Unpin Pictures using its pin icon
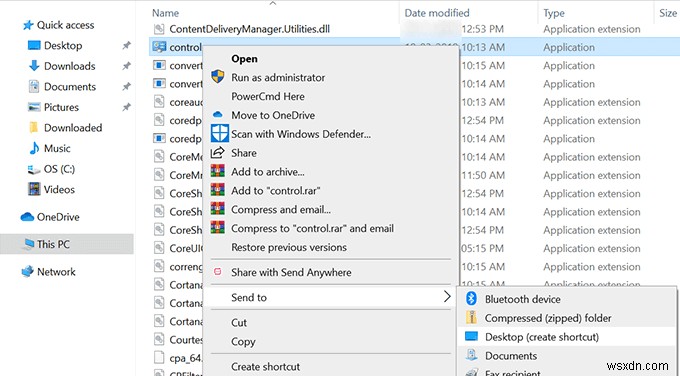The height and width of the screenshot is (376, 680). coord(126,107)
